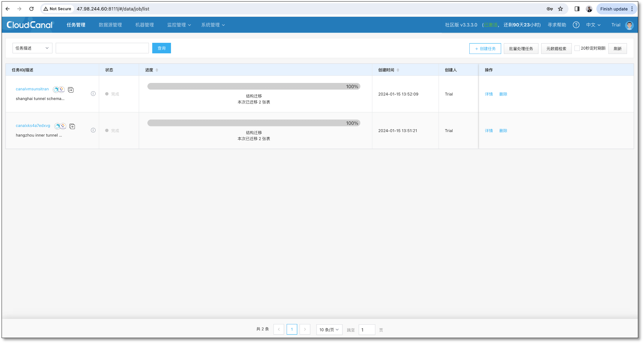Open canalvmsunsitran task link
The image size is (644, 345).
click(32, 89)
